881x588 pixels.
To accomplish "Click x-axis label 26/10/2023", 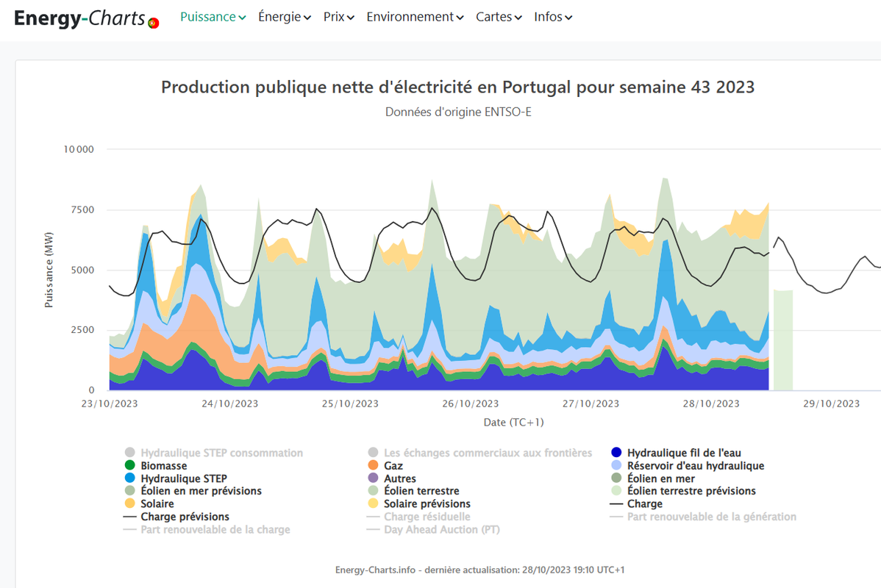I will 470,404.
